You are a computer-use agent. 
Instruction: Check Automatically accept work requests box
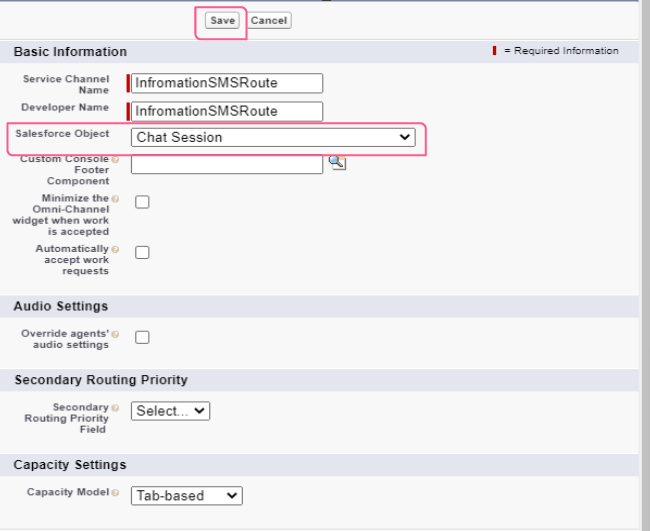tap(142, 252)
